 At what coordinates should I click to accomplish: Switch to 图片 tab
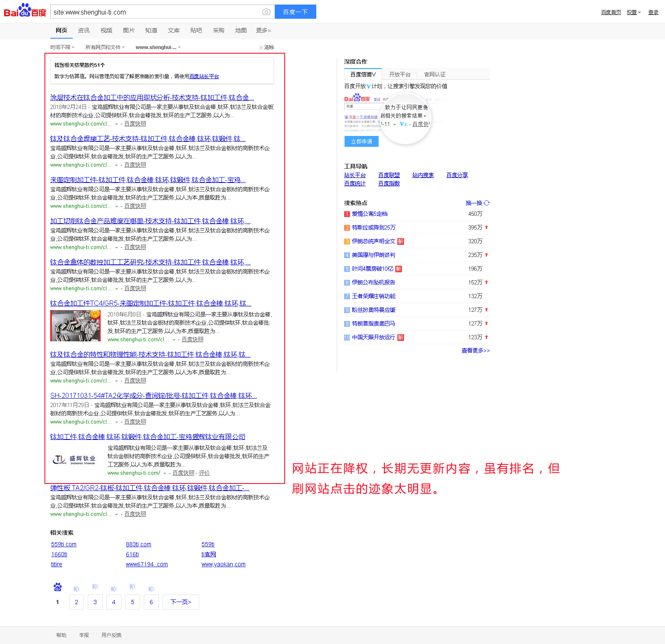pos(129,30)
